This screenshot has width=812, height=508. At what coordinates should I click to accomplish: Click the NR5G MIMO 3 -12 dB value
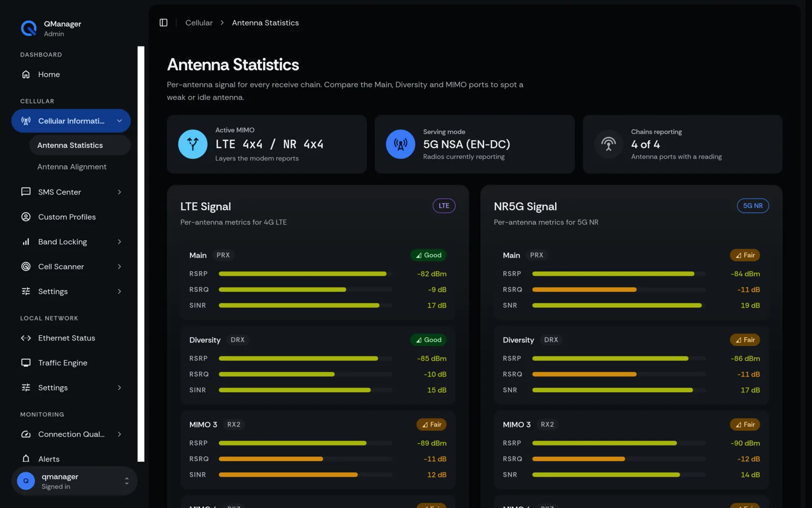[749, 459]
